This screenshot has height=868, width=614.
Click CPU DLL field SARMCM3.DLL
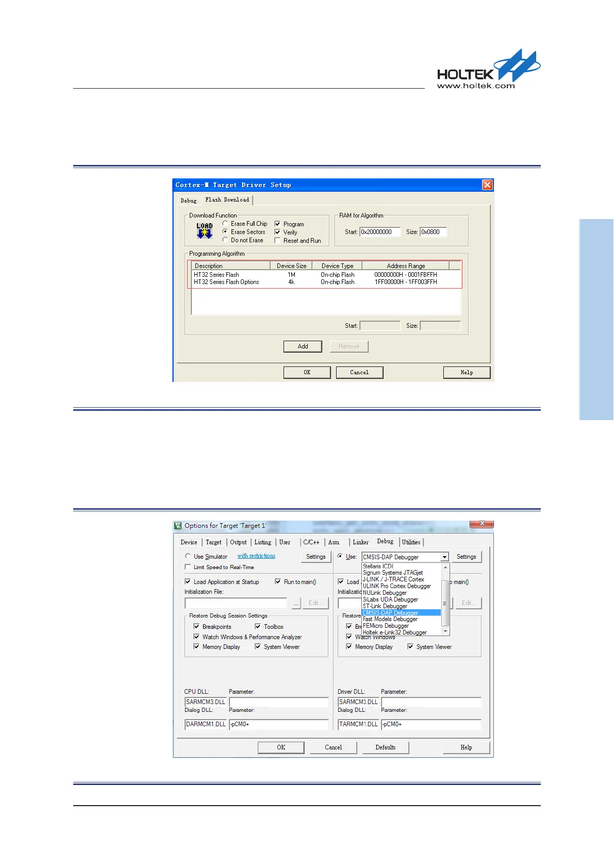[206, 702]
